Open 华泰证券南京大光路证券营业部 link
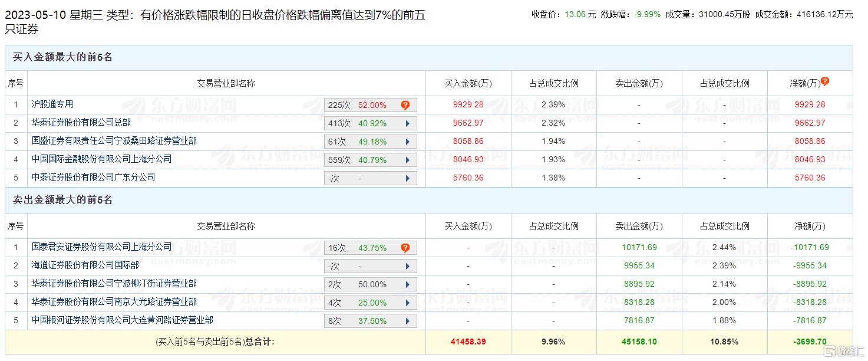The image size is (868, 361). (x=114, y=302)
